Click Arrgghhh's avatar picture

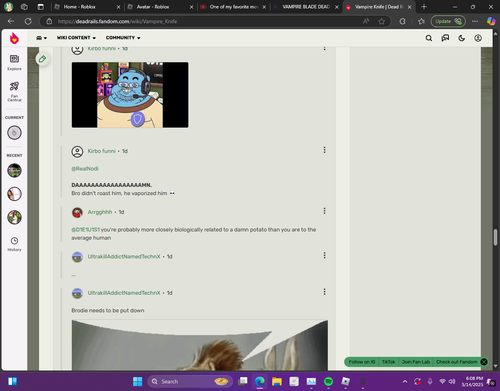[x=77, y=212]
